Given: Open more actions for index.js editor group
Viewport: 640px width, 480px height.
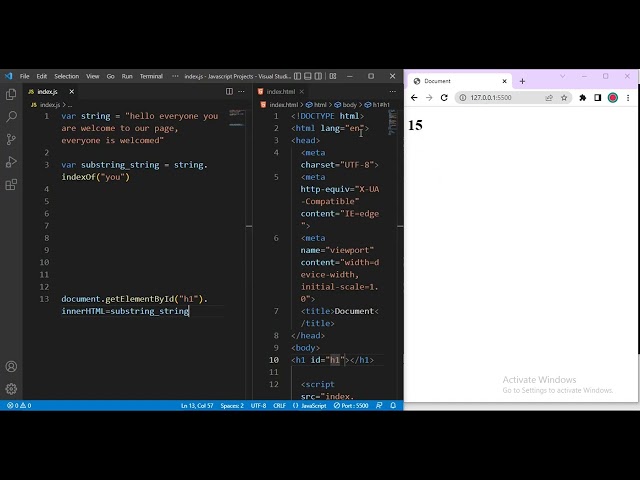Looking at the screenshot, I should click(241, 91).
